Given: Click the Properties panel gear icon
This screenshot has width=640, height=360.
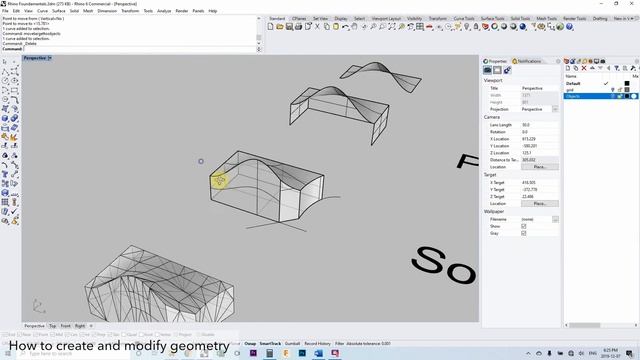Looking at the screenshot, I should (507, 70).
